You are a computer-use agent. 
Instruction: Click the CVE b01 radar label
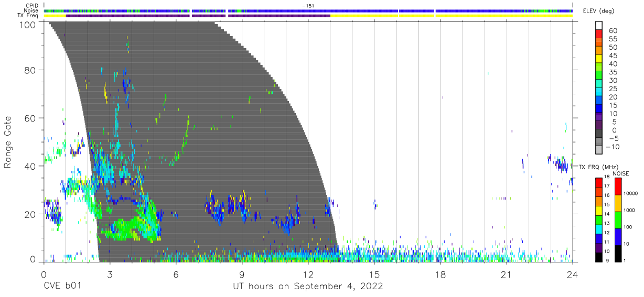coord(62,287)
